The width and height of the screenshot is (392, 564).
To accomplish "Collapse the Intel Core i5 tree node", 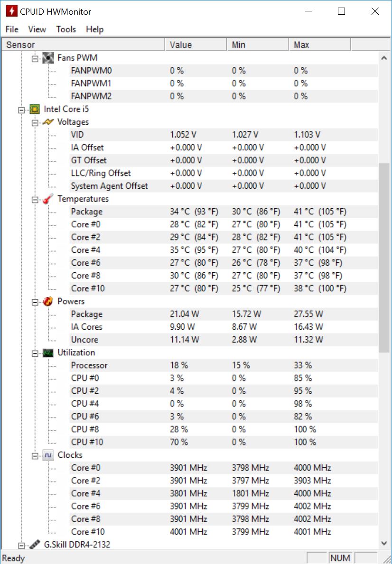I will pos(21,110).
